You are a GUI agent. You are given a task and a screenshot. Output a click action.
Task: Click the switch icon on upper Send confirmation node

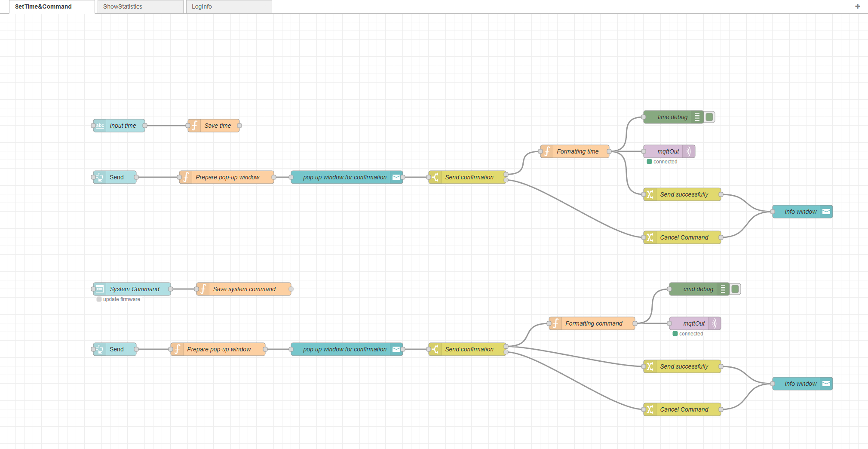435,177
